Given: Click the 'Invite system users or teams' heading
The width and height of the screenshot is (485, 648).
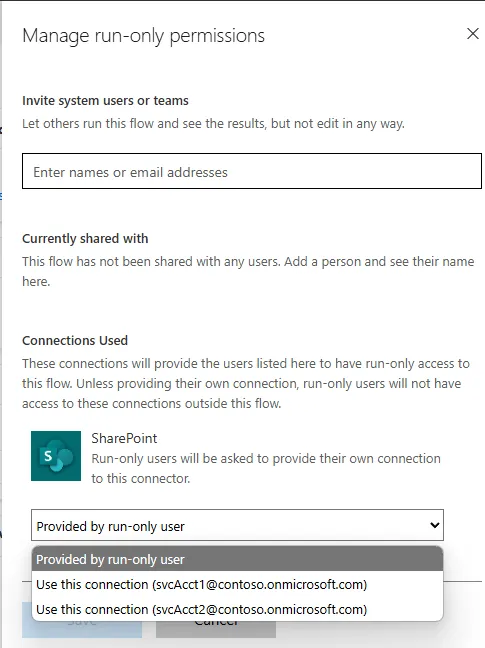Looking at the screenshot, I should 105,100.
